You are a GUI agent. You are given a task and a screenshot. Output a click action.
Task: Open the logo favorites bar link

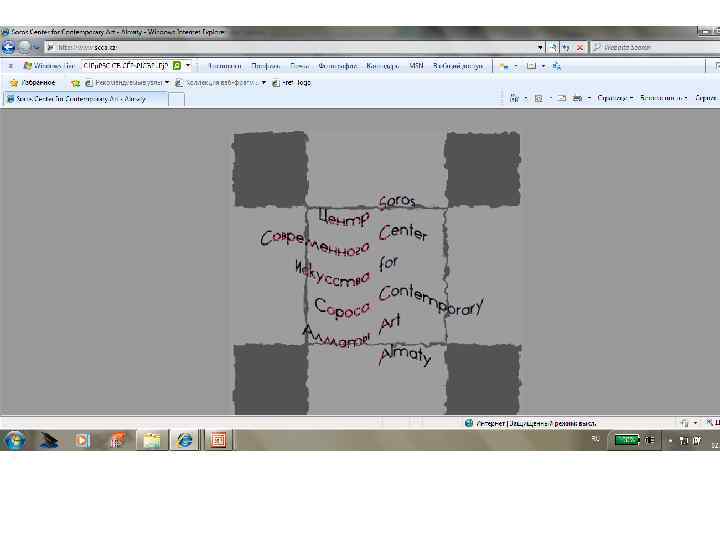[292, 83]
